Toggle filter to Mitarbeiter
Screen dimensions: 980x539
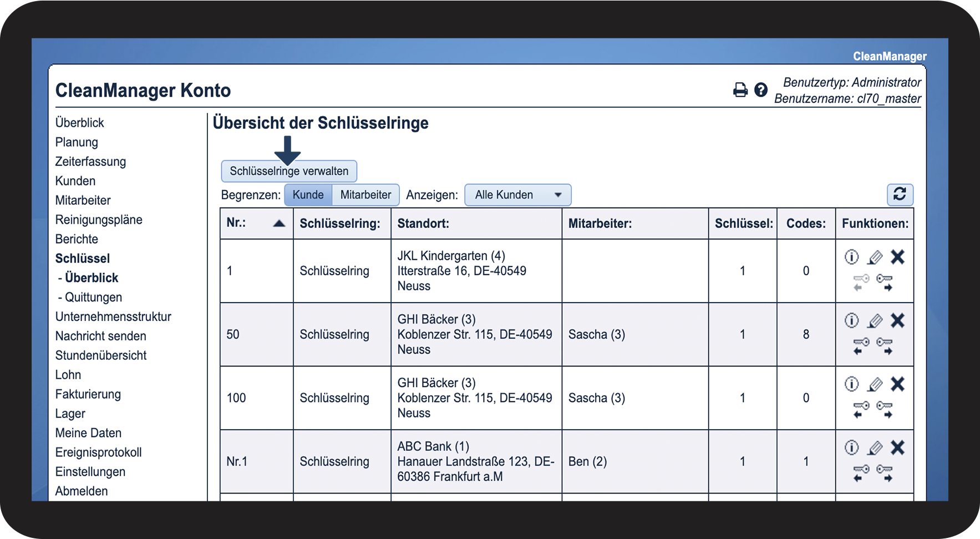[x=365, y=195]
